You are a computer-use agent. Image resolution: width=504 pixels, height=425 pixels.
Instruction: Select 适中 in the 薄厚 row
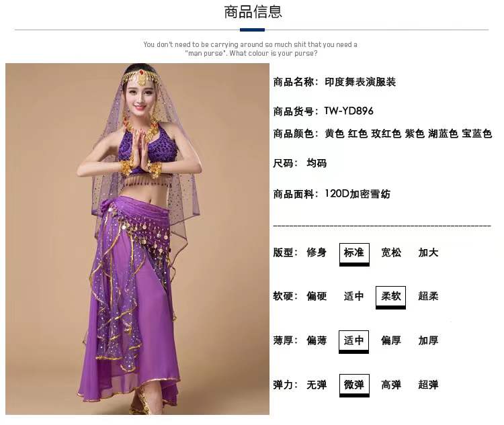(353, 342)
